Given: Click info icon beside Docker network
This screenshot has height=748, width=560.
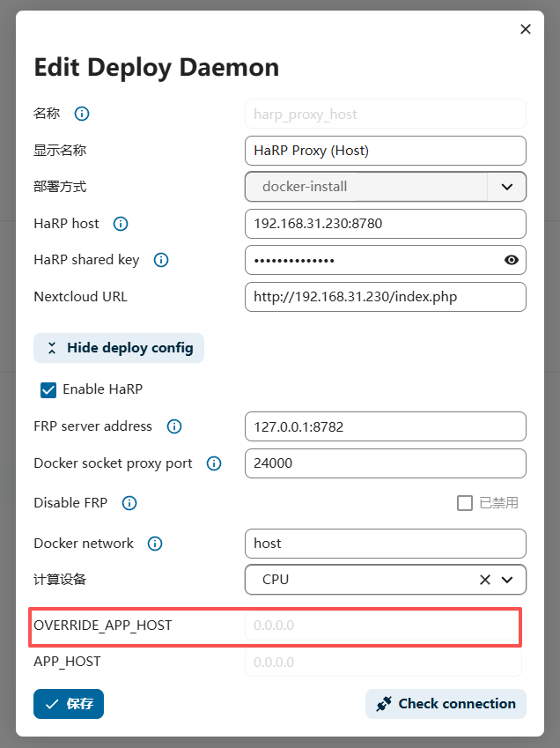Looking at the screenshot, I should coord(155,544).
